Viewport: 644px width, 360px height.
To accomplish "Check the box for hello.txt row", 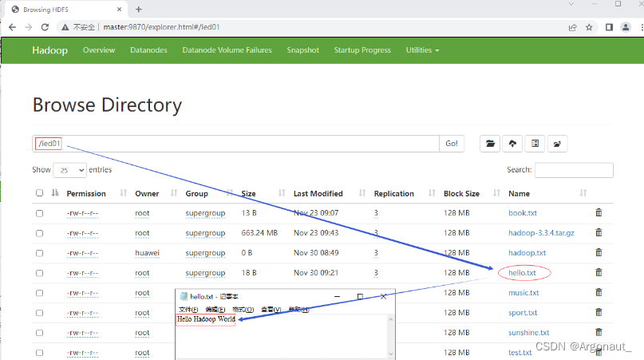I will click(x=39, y=273).
